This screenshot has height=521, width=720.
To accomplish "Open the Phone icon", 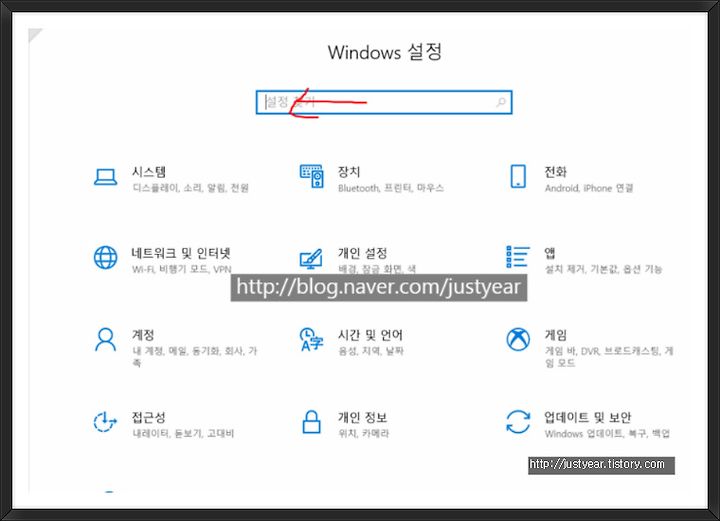I will 518,176.
